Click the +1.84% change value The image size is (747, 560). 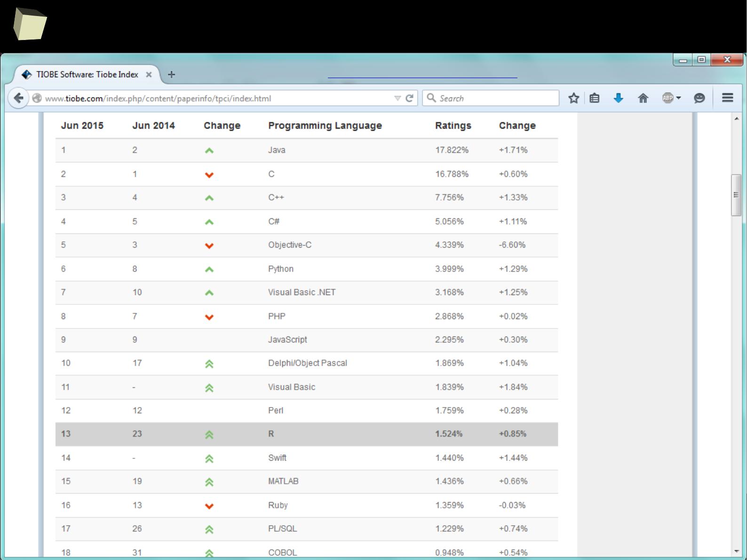click(x=513, y=387)
